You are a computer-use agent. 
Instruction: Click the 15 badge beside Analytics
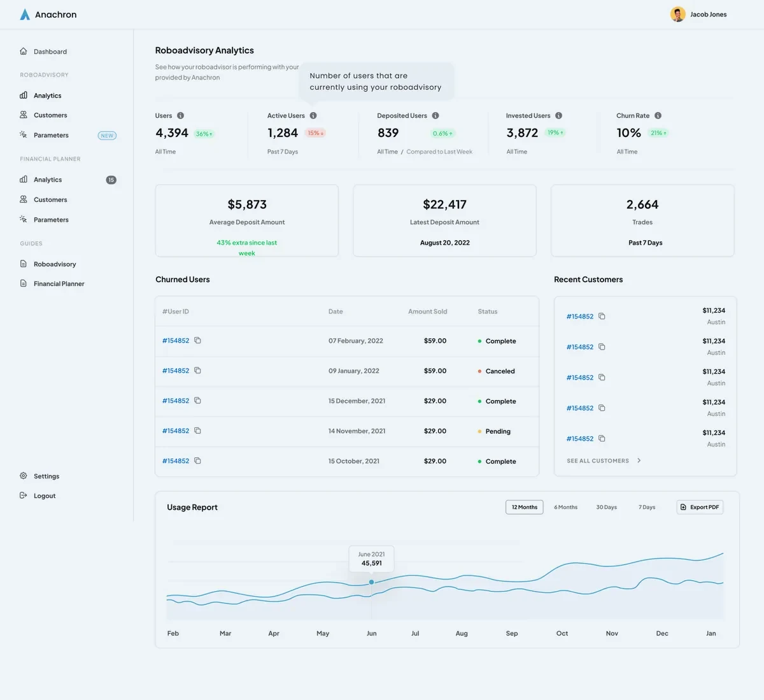coord(111,180)
